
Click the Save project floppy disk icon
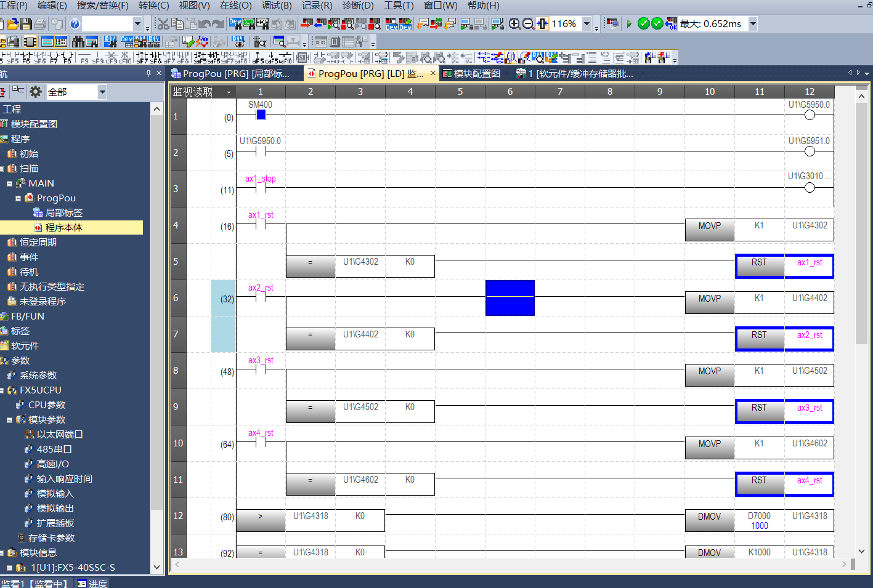point(26,24)
